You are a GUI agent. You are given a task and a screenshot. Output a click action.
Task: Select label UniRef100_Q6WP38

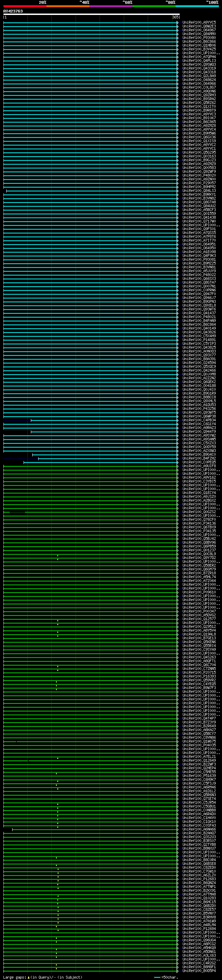[199, 416]
